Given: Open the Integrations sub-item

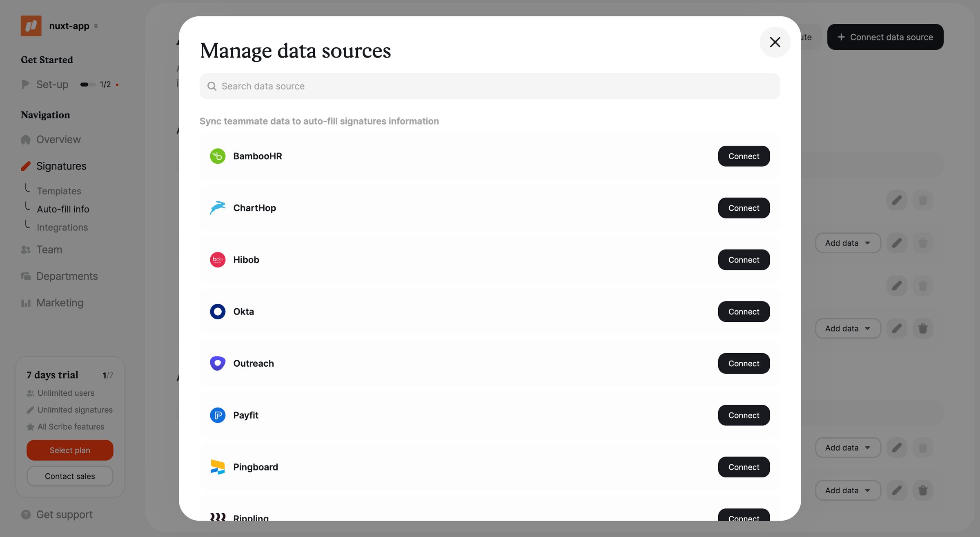Looking at the screenshot, I should (62, 227).
